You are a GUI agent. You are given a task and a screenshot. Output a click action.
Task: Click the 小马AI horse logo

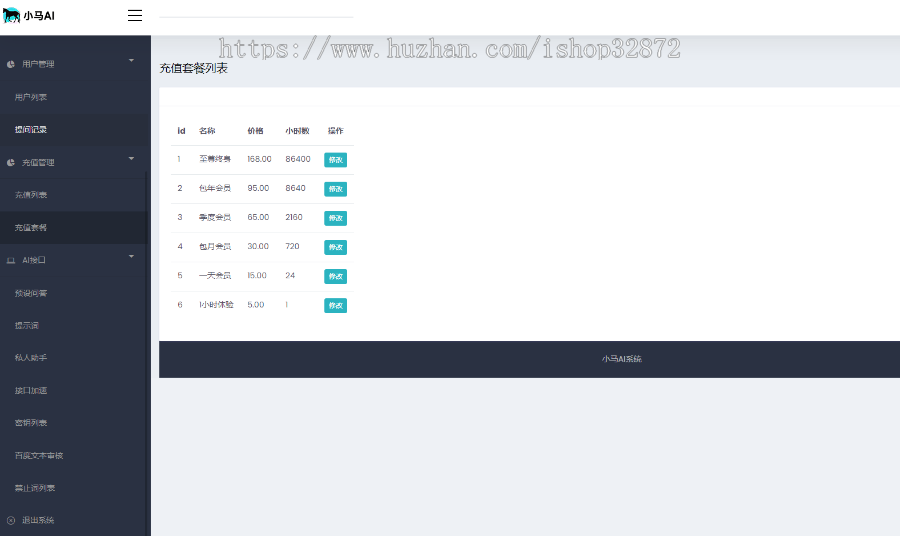click(11, 15)
